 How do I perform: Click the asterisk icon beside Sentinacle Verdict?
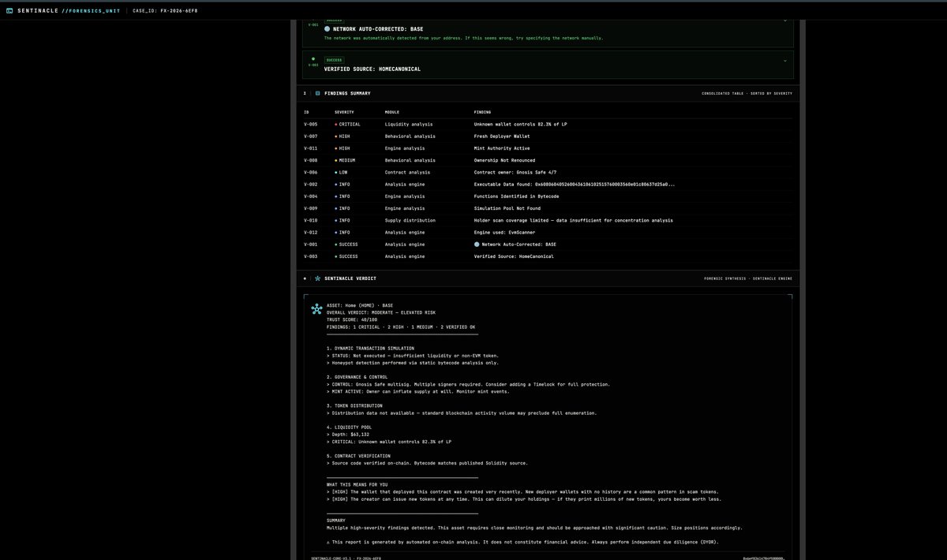click(318, 278)
